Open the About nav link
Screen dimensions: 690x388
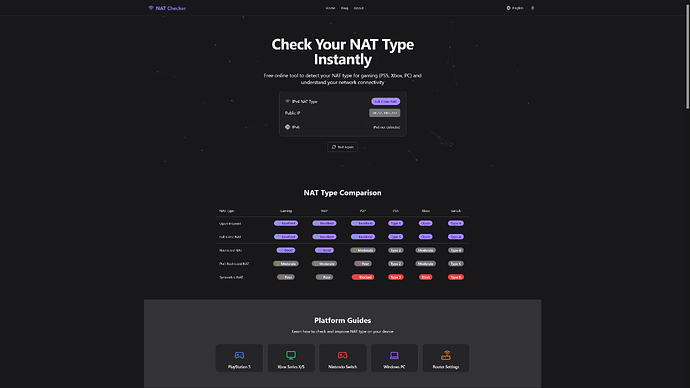(359, 8)
